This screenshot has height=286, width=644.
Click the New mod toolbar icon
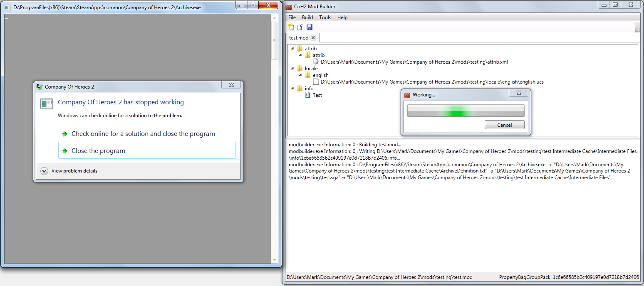pyautogui.click(x=291, y=27)
